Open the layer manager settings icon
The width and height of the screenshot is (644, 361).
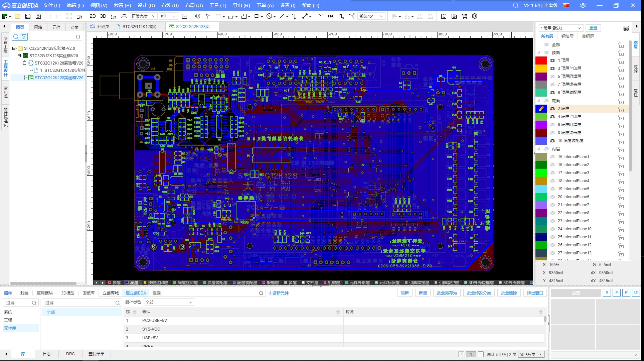[626, 28]
